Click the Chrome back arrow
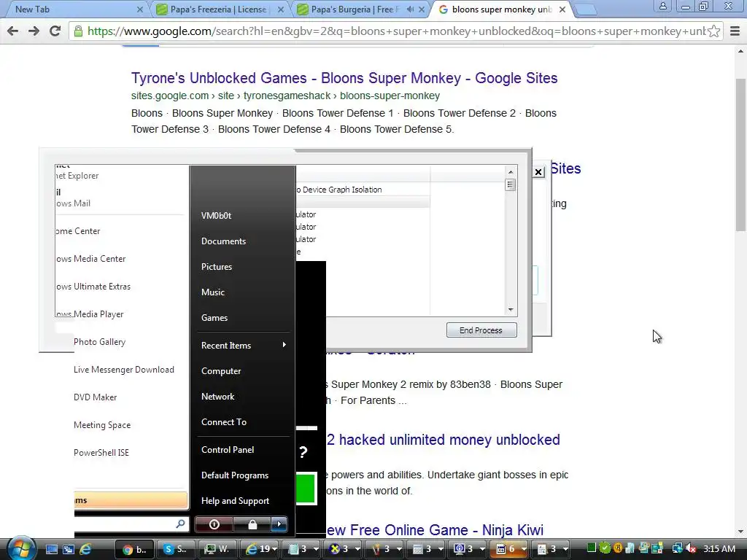 coord(13,31)
